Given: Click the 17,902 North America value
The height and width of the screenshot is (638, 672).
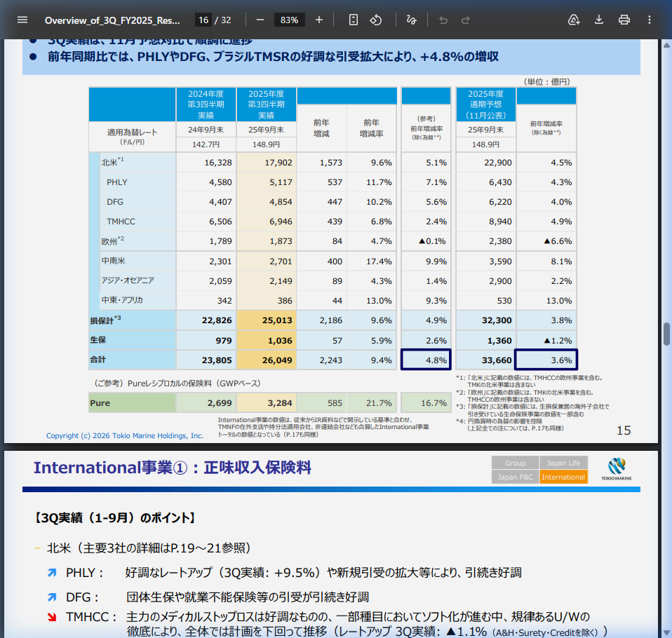Looking at the screenshot, I should pyautogui.click(x=278, y=163).
